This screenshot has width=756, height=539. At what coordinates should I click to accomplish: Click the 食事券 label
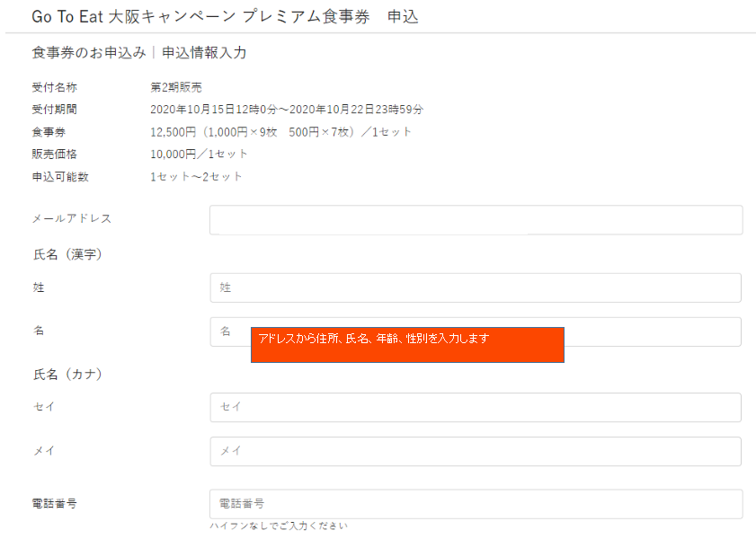49,132
